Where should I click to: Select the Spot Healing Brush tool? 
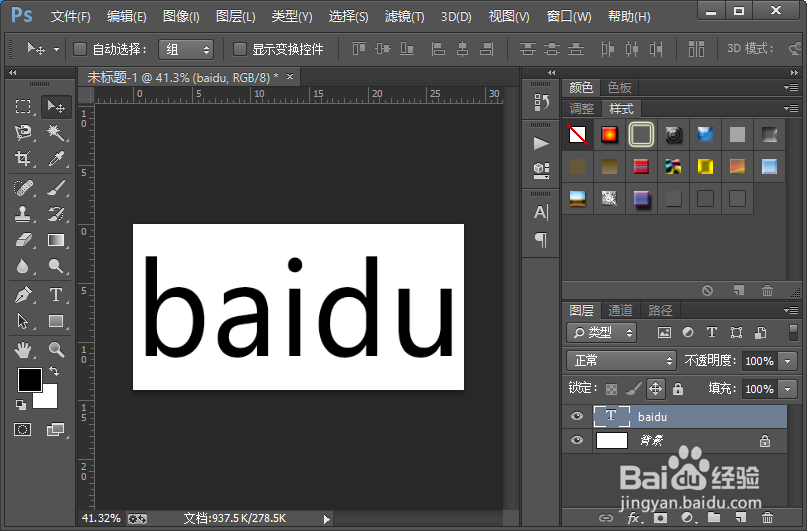point(23,188)
